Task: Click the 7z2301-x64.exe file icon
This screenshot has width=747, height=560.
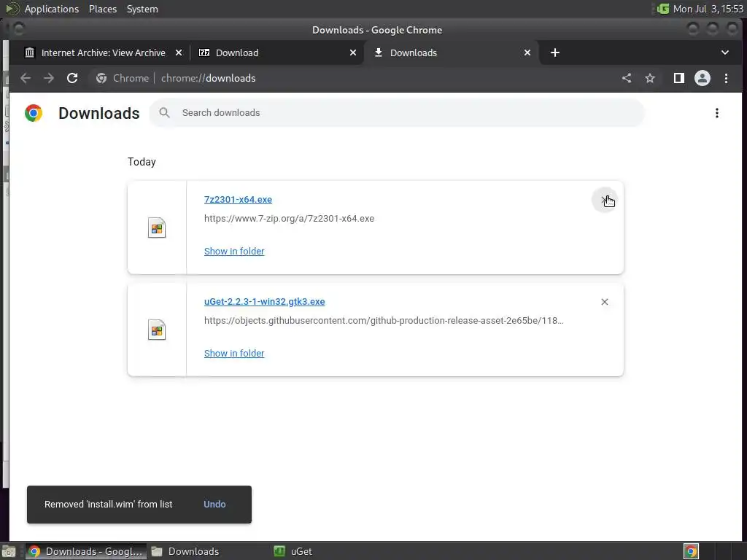Action: 157,227
